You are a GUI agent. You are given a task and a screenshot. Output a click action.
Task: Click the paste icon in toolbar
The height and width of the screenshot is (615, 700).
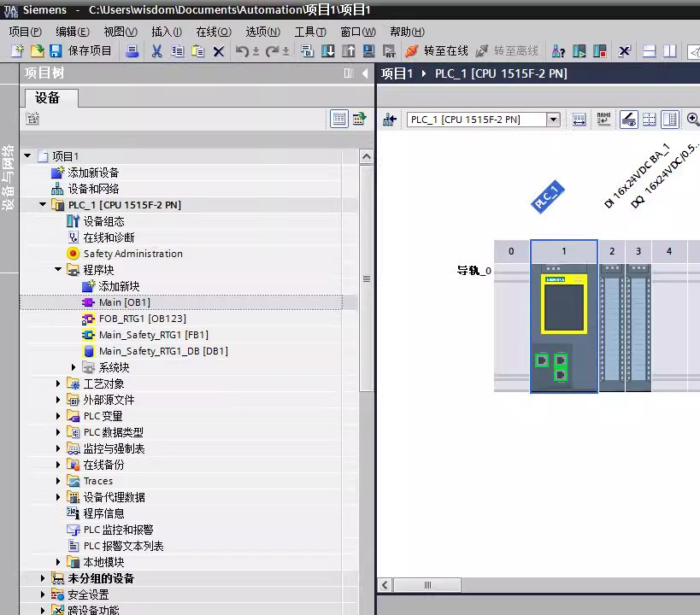(197, 51)
